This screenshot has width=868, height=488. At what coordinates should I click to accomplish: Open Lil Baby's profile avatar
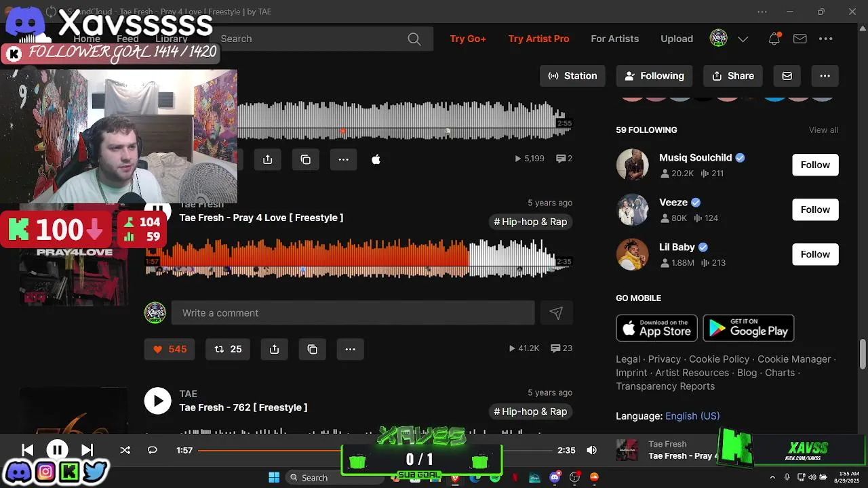click(x=632, y=254)
